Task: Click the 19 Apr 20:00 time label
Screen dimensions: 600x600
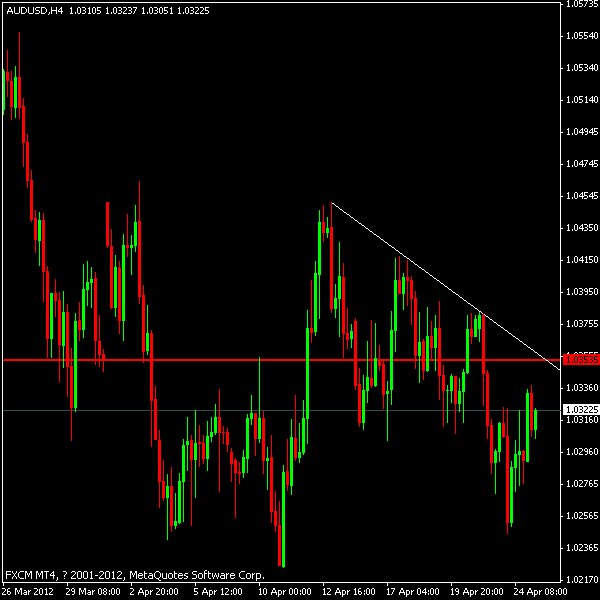Action: [476, 592]
